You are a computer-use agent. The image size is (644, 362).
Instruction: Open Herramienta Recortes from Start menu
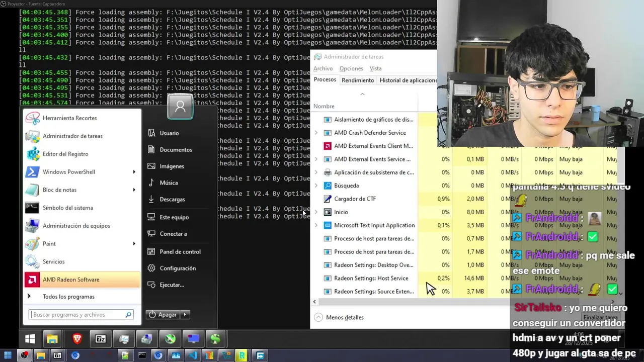click(82, 118)
